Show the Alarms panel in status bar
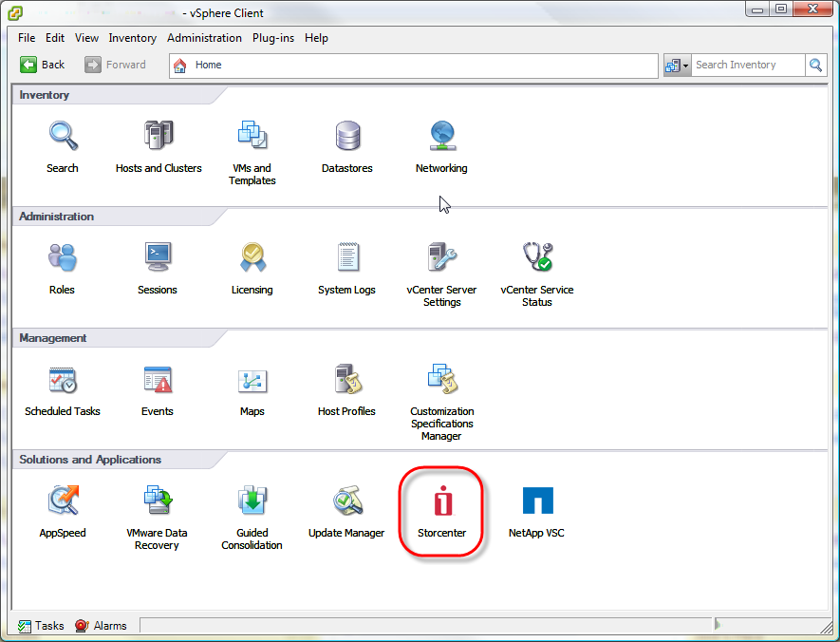This screenshot has height=642, width=840. [x=101, y=626]
